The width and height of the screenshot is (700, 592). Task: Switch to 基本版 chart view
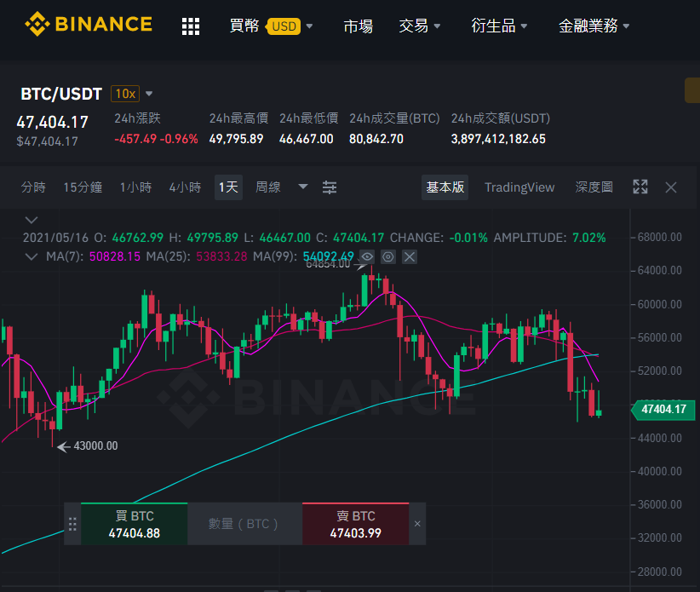pyautogui.click(x=445, y=187)
